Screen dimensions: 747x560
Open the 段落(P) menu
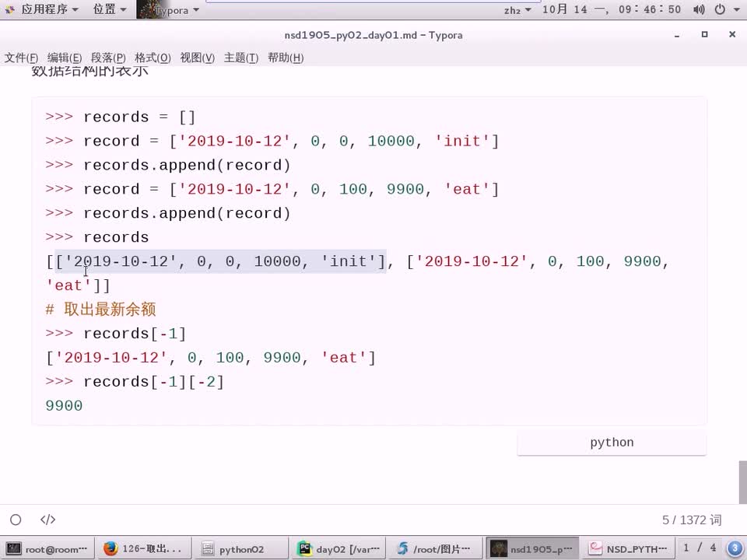pos(108,58)
